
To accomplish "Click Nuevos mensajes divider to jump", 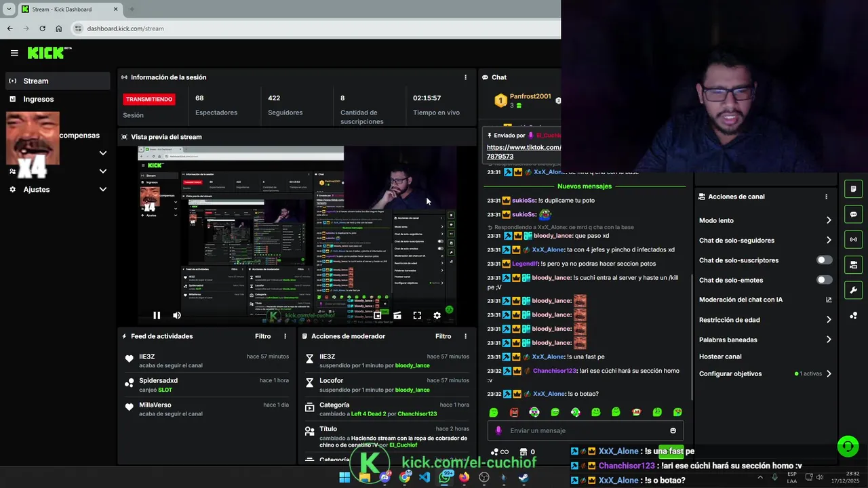I will point(584,186).
